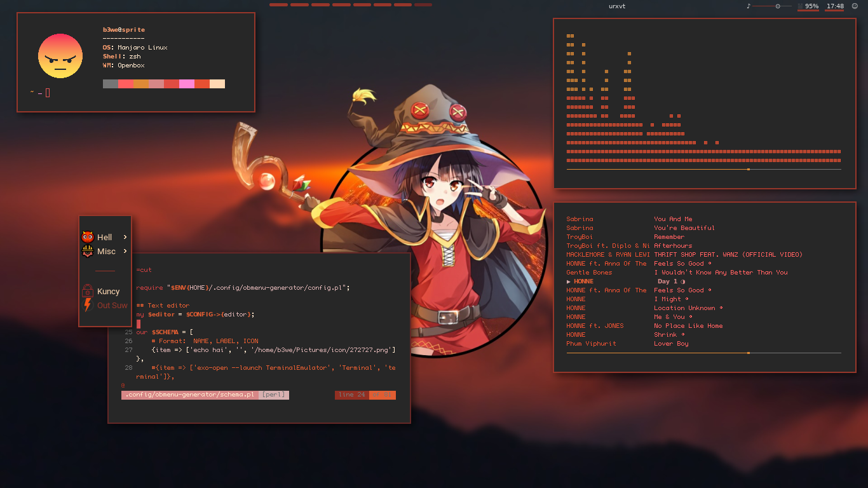Image resolution: width=868 pixels, height=488 pixels.
Task: Click the padlock icon next to Kuncy
Action: 88,291
